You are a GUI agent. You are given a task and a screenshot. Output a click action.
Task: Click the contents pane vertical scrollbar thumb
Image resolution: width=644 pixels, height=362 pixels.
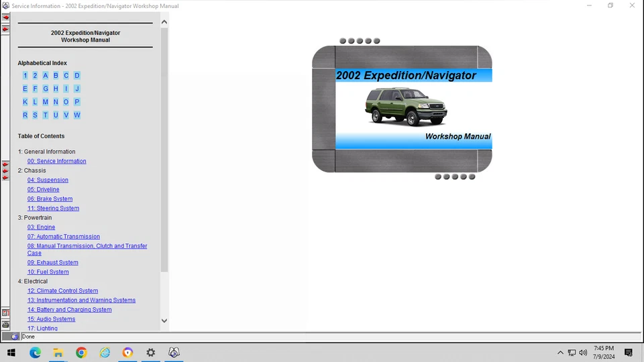pyautogui.click(x=164, y=149)
